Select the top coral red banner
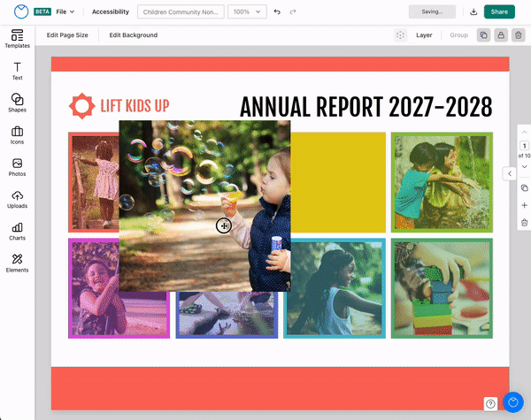Screen dimensions: 531x420 coord(280,64)
